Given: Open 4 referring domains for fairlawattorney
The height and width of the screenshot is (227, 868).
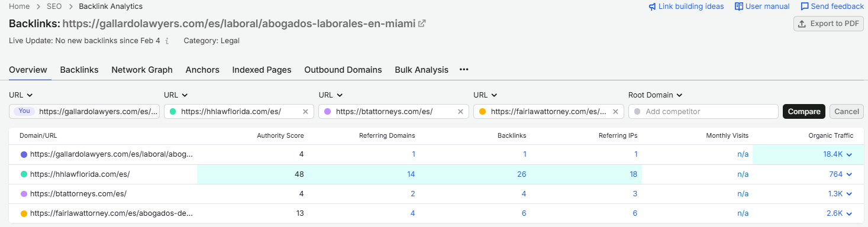Looking at the screenshot, I should (x=413, y=213).
